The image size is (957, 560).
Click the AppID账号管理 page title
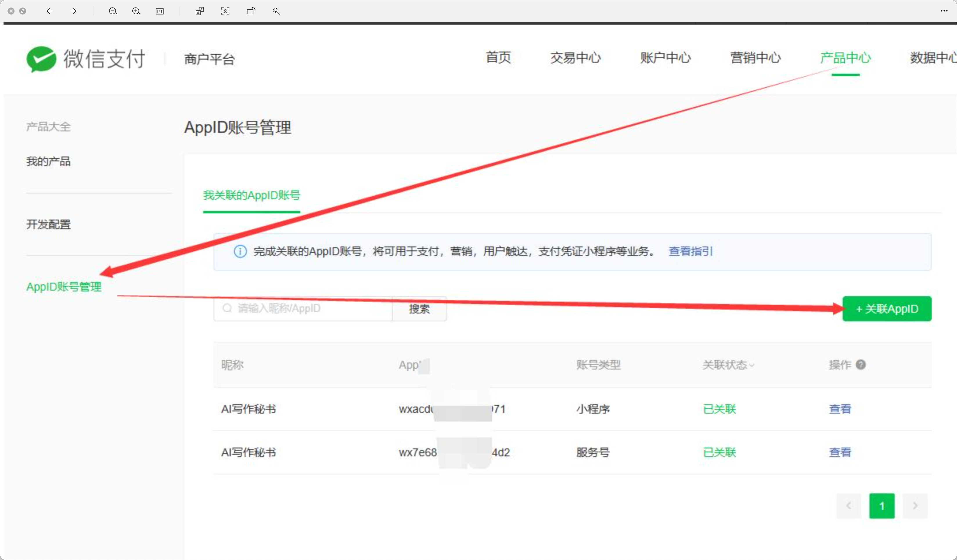pos(238,127)
